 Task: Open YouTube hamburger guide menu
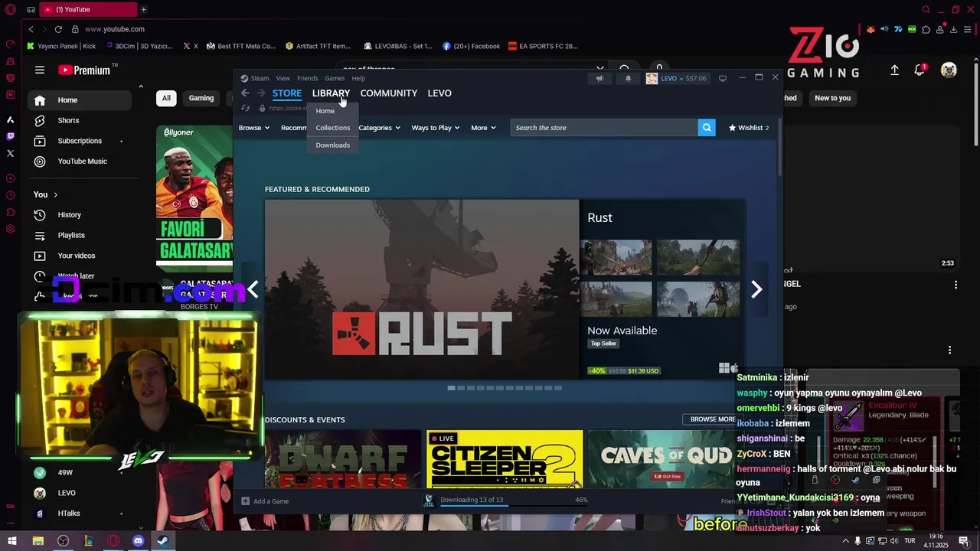[40, 70]
